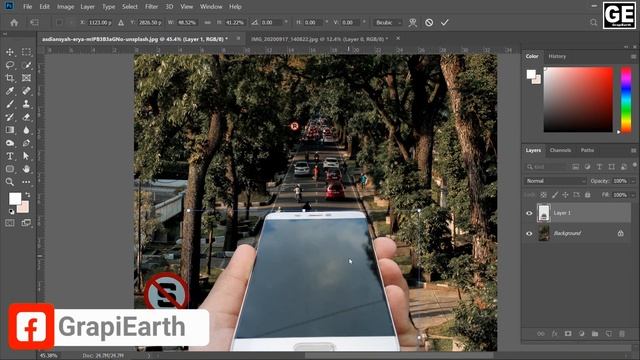Image resolution: width=640 pixels, height=360 pixels.
Task: Select the Zoom tool
Action: point(10,182)
